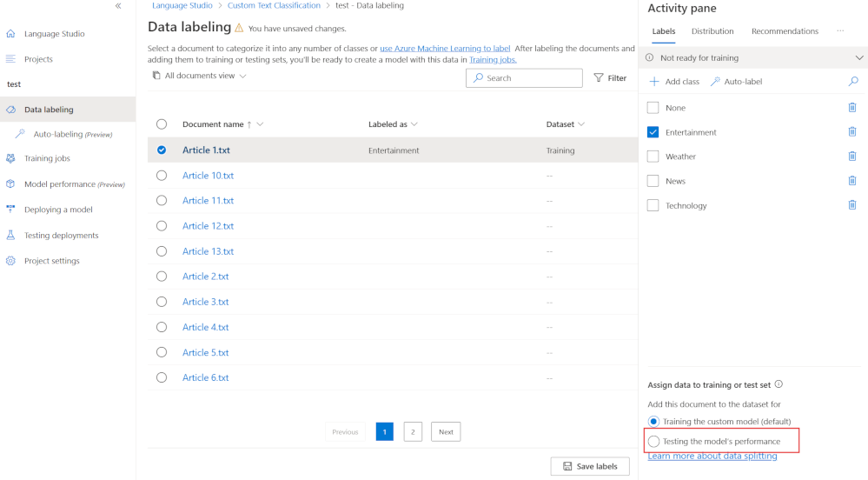Check the None class checkbox

pyautogui.click(x=653, y=108)
